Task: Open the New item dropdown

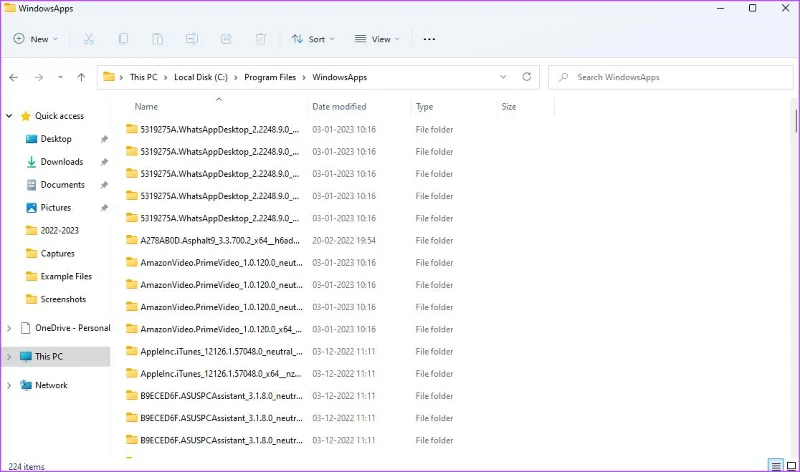Action: click(x=36, y=39)
